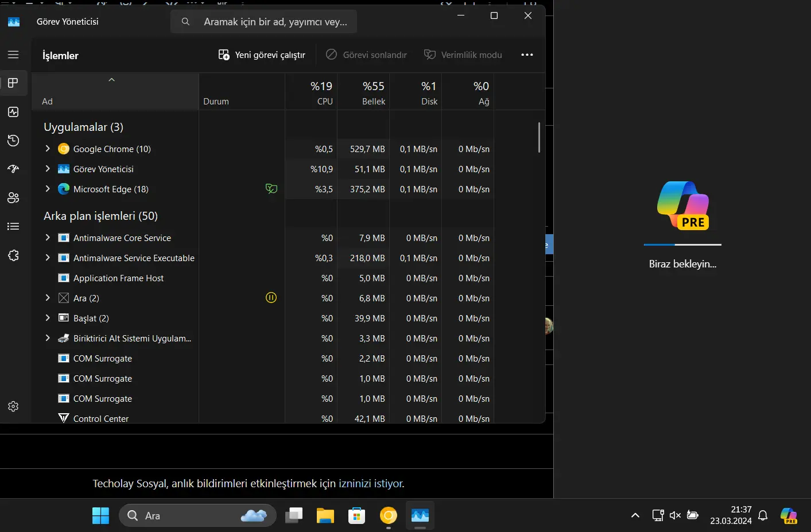Click Chrome's 529,7 MB memory value
811x532 pixels.
[367, 149]
